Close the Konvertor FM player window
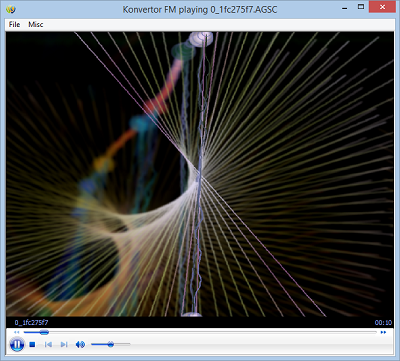The image size is (400, 361). 382,7
